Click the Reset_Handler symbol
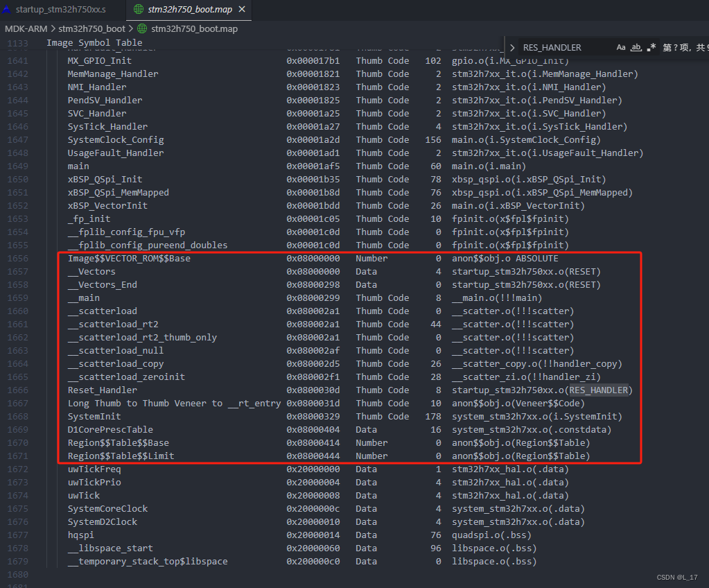The width and height of the screenshot is (709, 588). point(102,390)
